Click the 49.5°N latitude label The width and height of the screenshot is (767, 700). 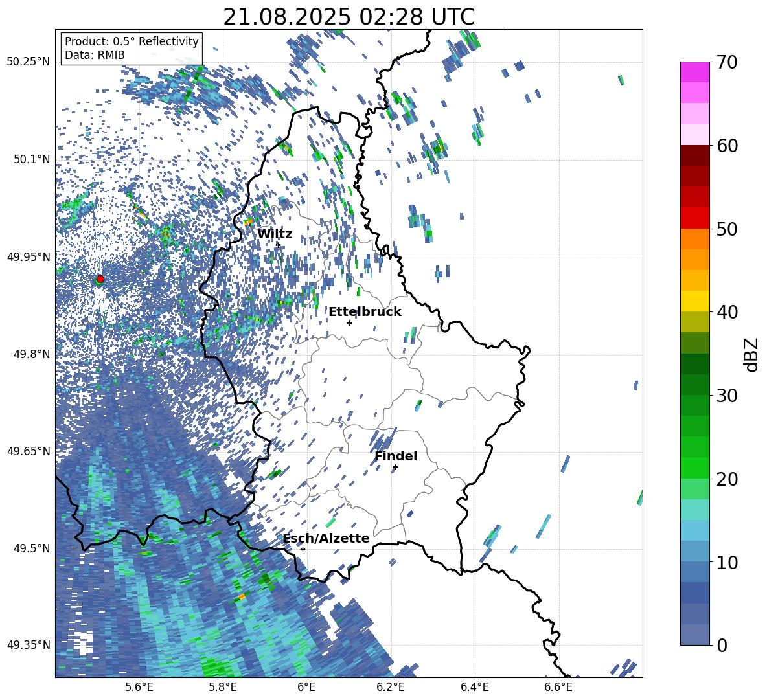(x=32, y=548)
